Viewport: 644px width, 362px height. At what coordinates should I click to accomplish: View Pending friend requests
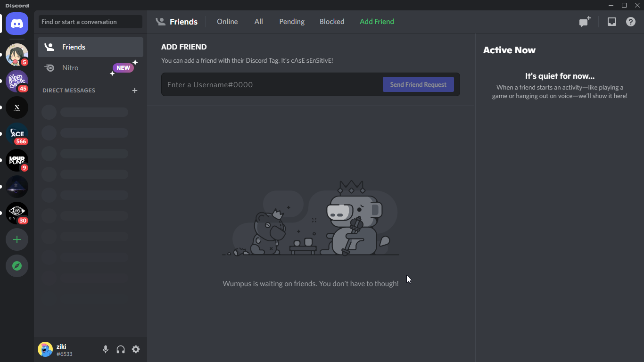click(x=291, y=21)
